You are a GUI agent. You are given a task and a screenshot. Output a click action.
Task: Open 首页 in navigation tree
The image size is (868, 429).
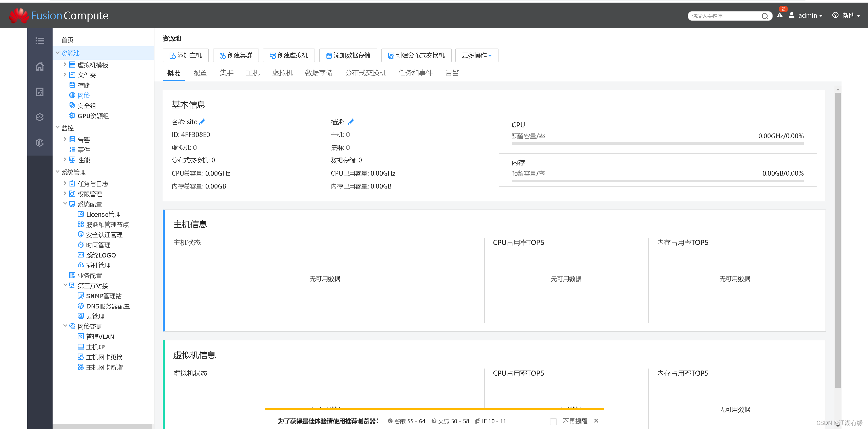[x=67, y=40]
